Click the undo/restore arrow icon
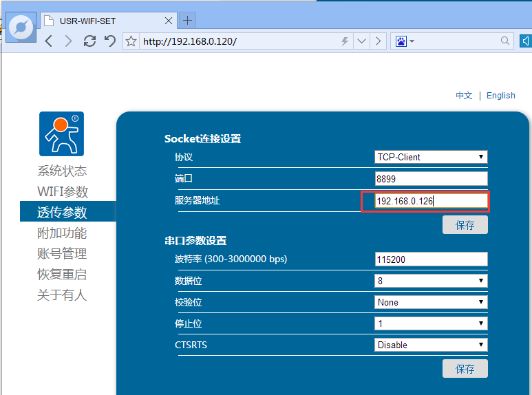Viewport: 532px width, 395px height. pyautogui.click(x=109, y=41)
